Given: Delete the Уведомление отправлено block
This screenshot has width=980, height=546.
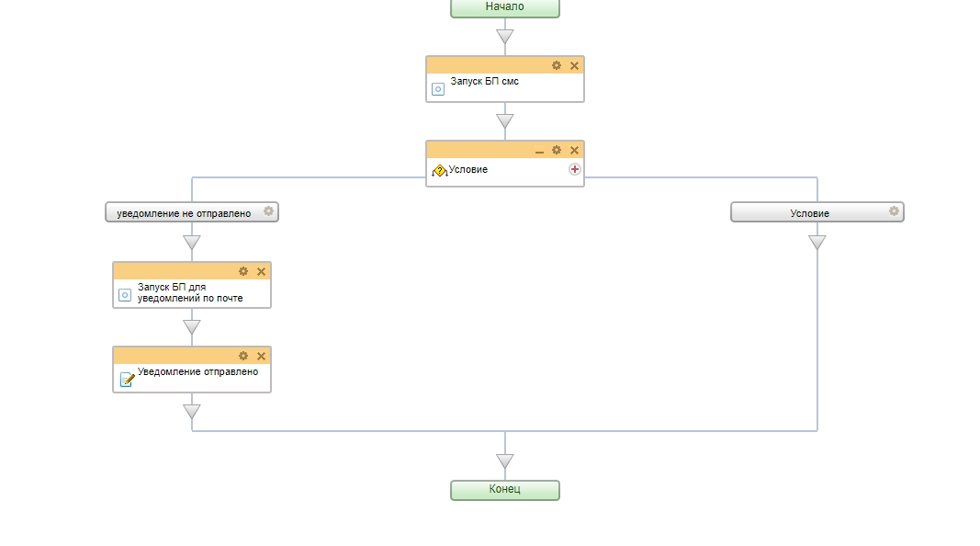Looking at the screenshot, I should coord(262,356).
